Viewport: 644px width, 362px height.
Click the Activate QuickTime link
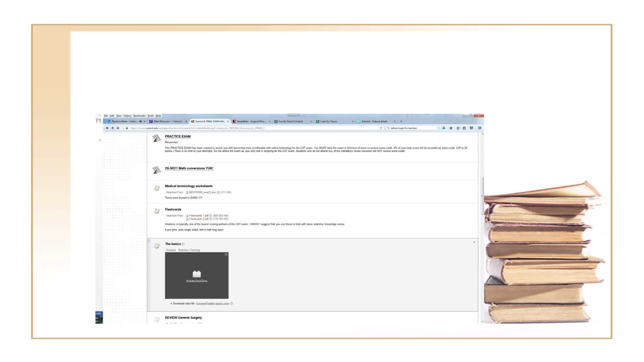click(x=197, y=281)
